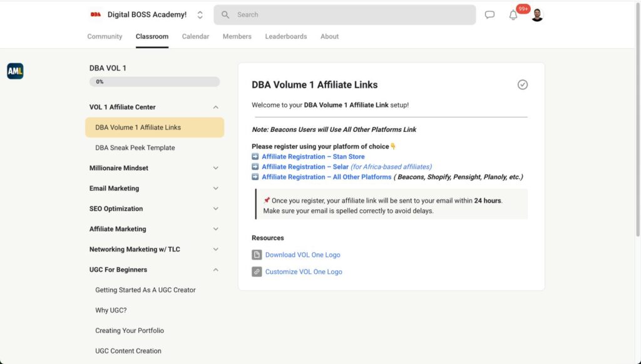Click the arrow icon beside Stan Store link
The width and height of the screenshot is (641, 364).
tap(255, 156)
